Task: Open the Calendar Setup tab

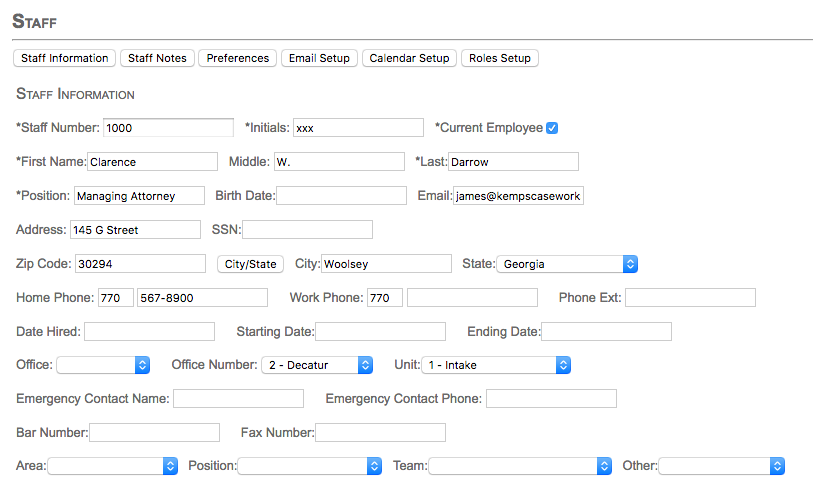Action: 409,58
